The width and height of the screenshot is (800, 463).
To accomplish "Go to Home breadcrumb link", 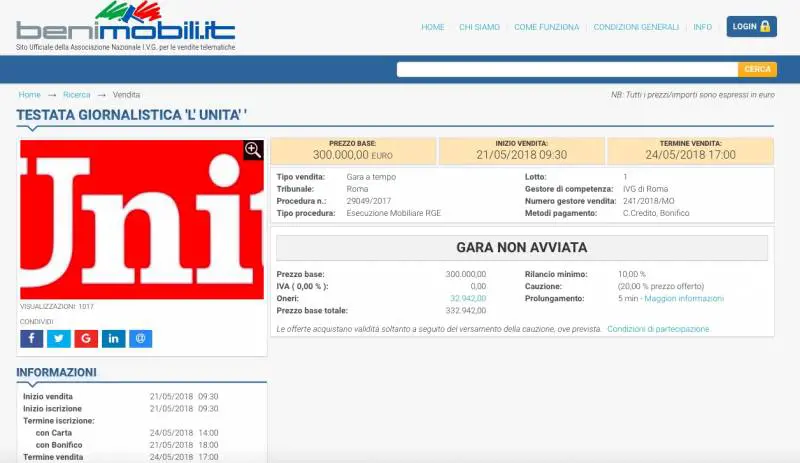I will tap(30, 95).
